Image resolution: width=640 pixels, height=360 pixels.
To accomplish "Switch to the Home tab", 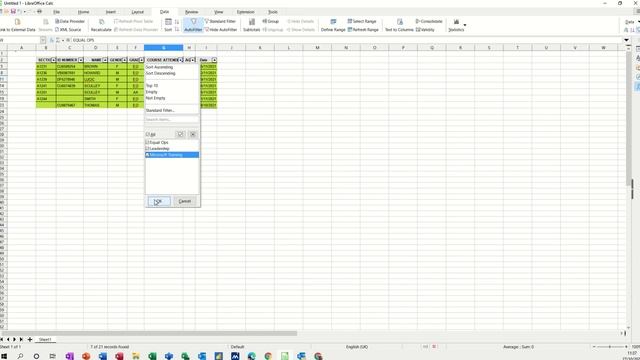I will point(83,12).
